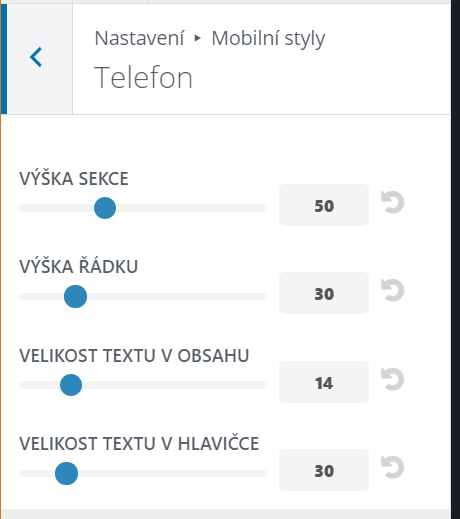
Task: Click the VÝŠKA ŘÁDKU label
Action: [78, 266]
